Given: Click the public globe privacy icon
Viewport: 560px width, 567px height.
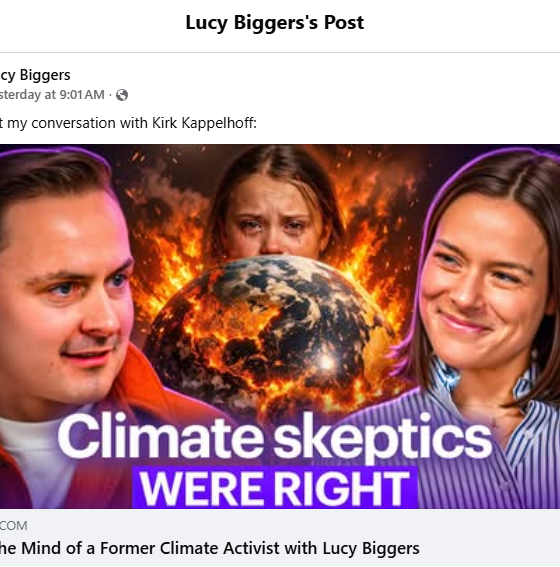Looking at the screenshot, I should click(x=122, y=95).
